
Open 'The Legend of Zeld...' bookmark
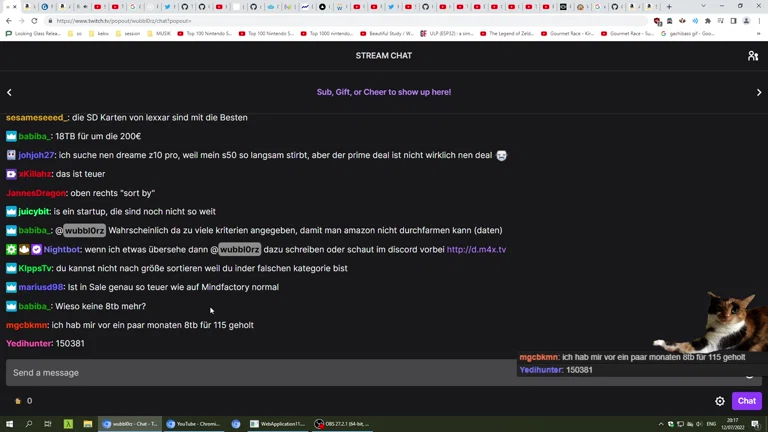point(507,34)
